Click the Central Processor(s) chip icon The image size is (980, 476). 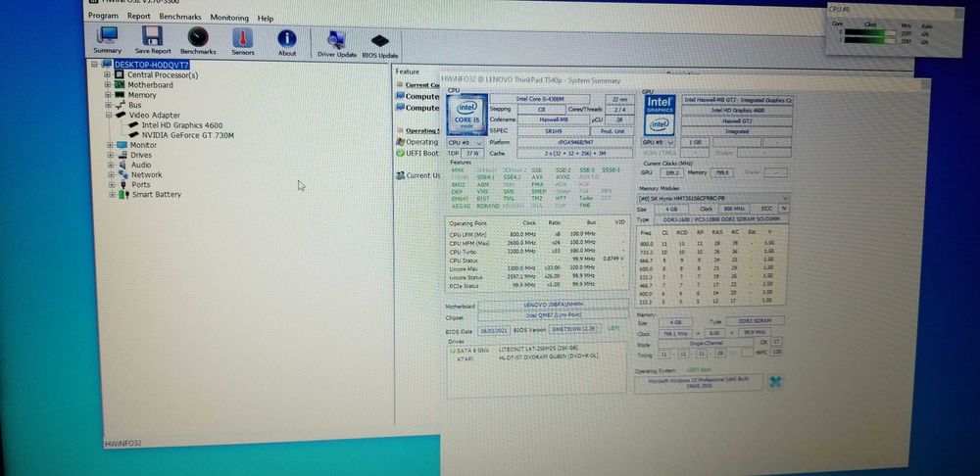[120, 74]
